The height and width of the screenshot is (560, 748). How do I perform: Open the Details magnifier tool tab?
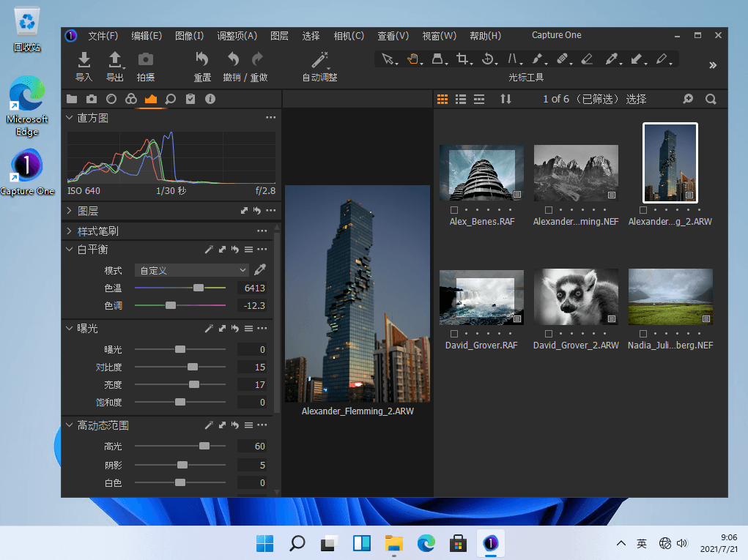[x=170, y=99]
